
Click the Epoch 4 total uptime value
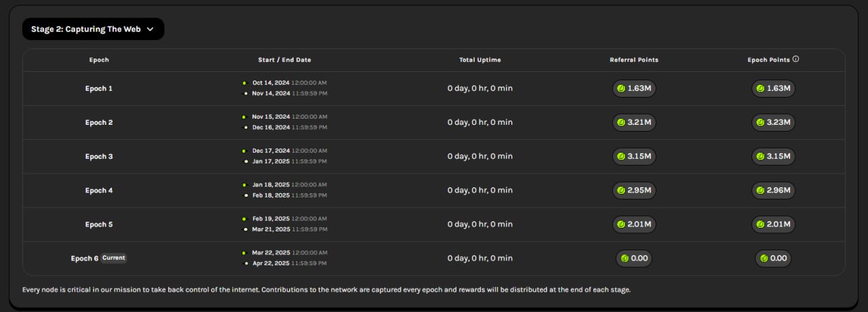tap(480, 191)
